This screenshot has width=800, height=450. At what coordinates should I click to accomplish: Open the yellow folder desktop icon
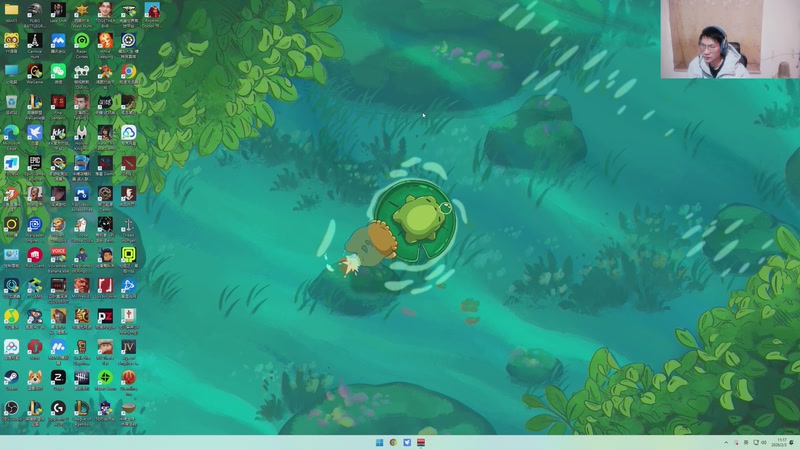(11, 10)
